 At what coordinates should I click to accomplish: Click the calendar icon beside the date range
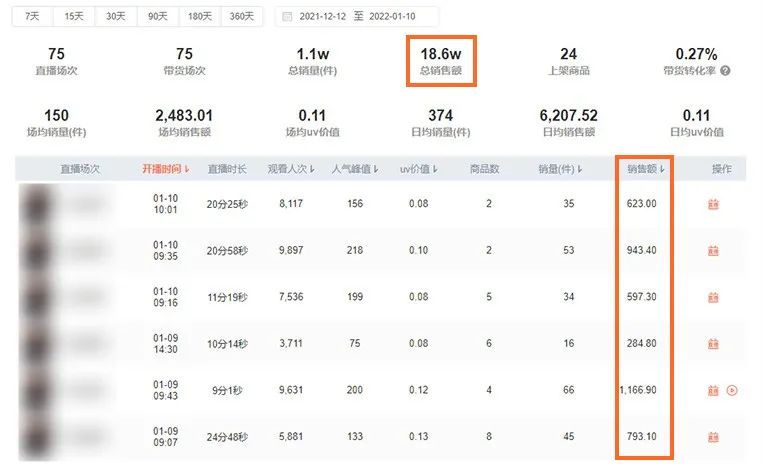287,17
